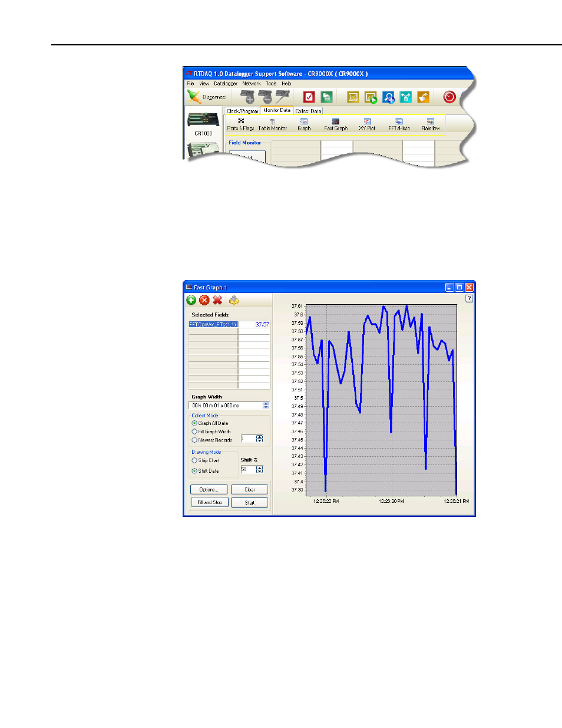Open the Tools menu
This screenshot has height=728, width=562.
[x=271, y=84]
